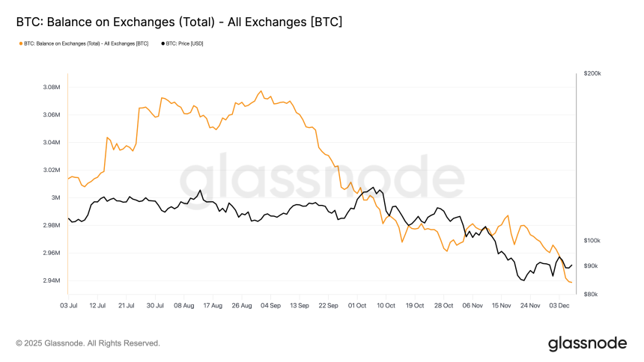
Task: Toggle the BTC: Price [USD] legend label
Action: [185, 43]
